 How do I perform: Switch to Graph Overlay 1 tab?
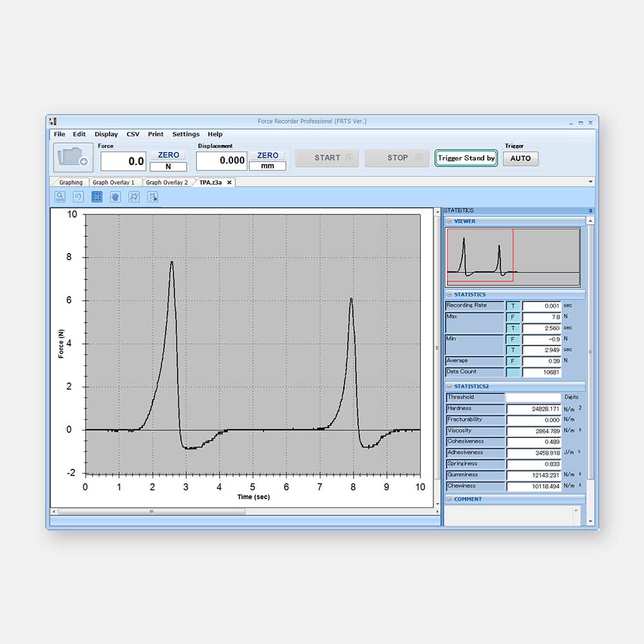pos(113,183)
